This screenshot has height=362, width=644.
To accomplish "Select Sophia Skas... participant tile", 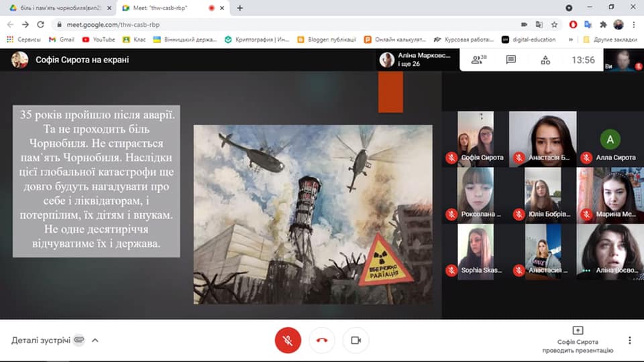I will point(476,251).
